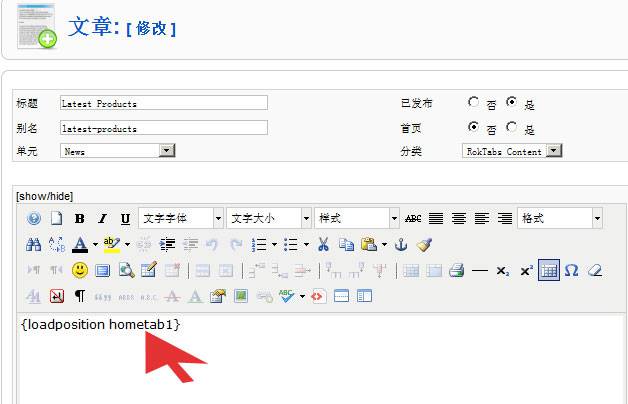This screenshot has height=404, width=628.
Task: Cut selection with scissors icon
Action: (x=323, y=244)
